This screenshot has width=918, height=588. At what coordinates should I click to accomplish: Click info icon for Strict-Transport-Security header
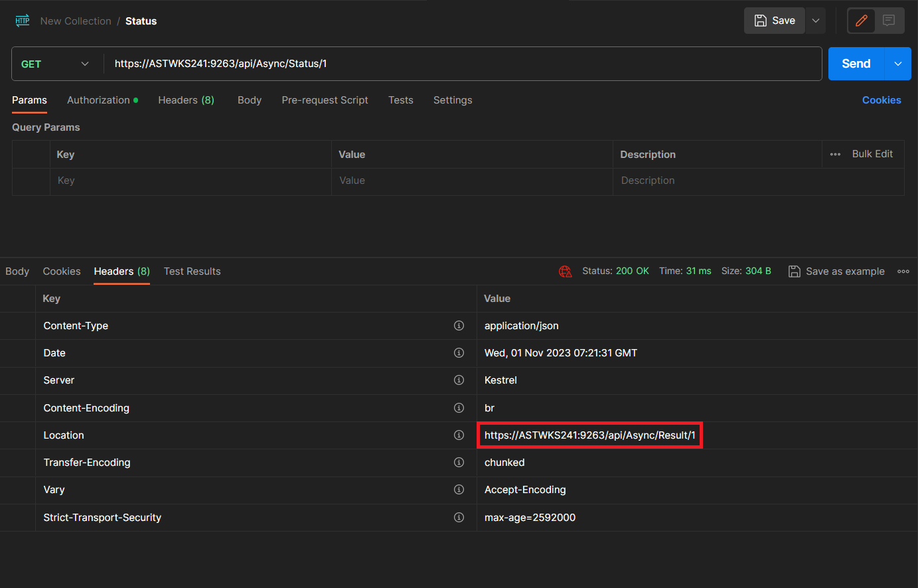tap(459, 518)
